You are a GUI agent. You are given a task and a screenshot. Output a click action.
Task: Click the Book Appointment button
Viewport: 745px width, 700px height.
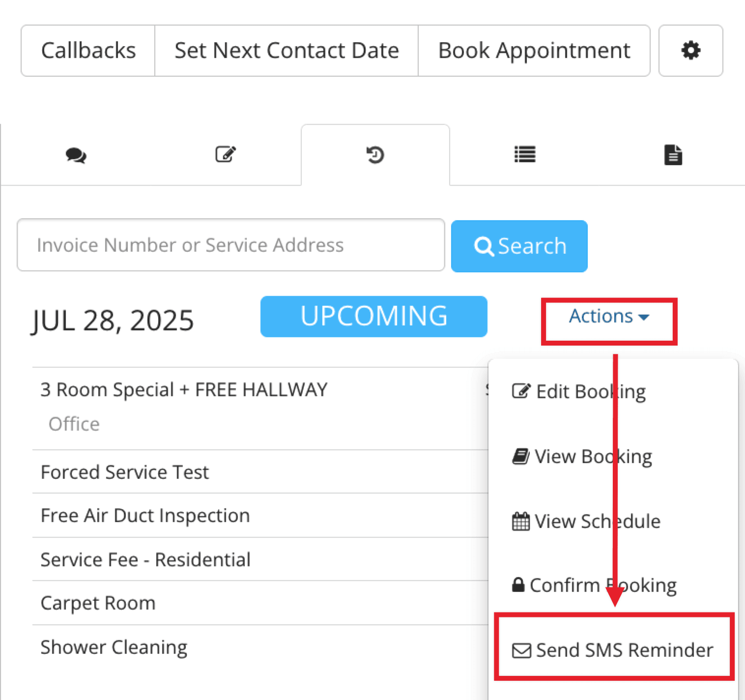[534, 51]
